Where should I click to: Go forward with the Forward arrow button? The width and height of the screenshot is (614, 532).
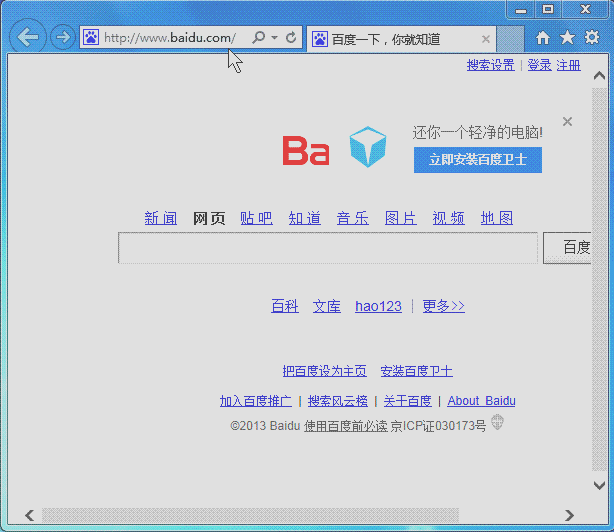tap(63, 37)
